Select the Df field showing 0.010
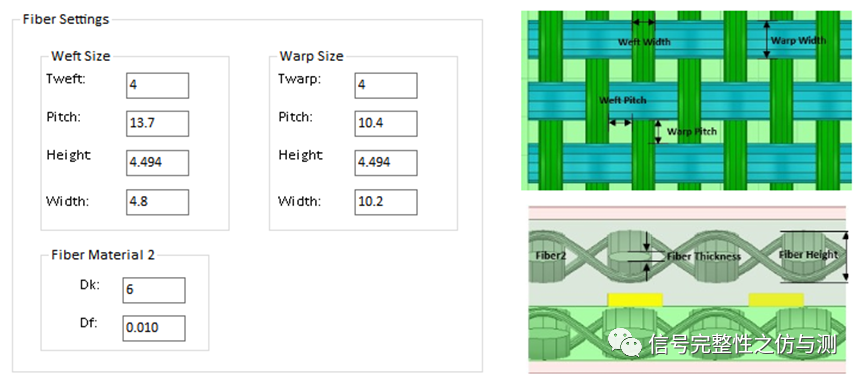 tap(154, 328)
